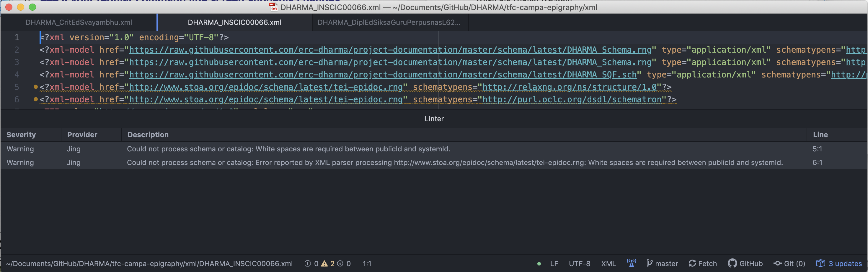This screenshot has width=868, height=272.
Task: Click the warning dot on line 6 gutter
Action: 36,100
